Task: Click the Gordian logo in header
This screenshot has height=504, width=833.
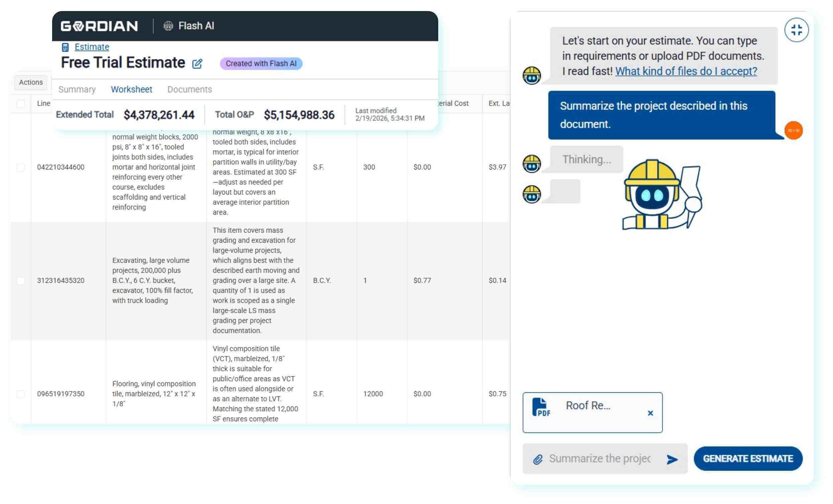Action: 99,26
